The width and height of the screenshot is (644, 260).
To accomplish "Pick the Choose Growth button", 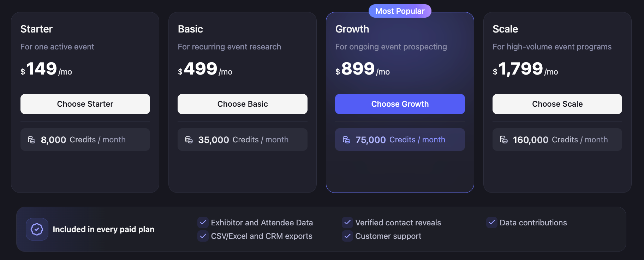I will tap(400, 104).
